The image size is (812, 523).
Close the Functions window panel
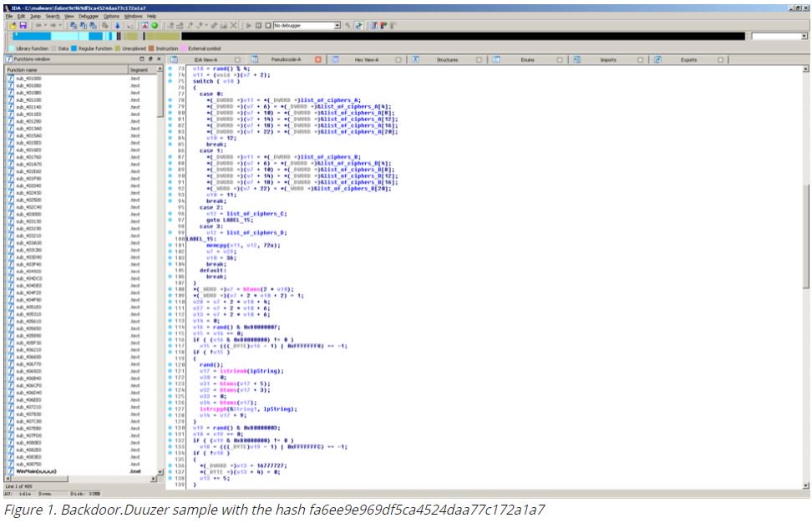[x=159, y=59]
